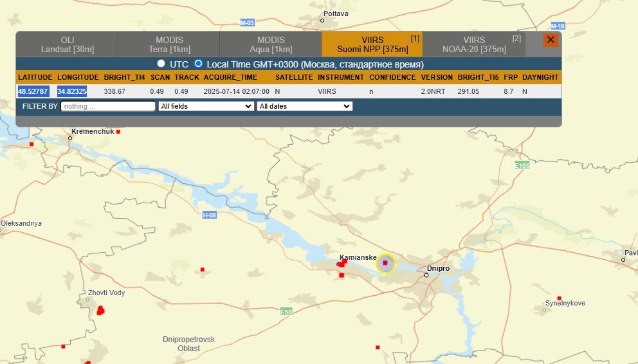Open the All fields dropdown
Screen dimensions: 638x364
206,106
